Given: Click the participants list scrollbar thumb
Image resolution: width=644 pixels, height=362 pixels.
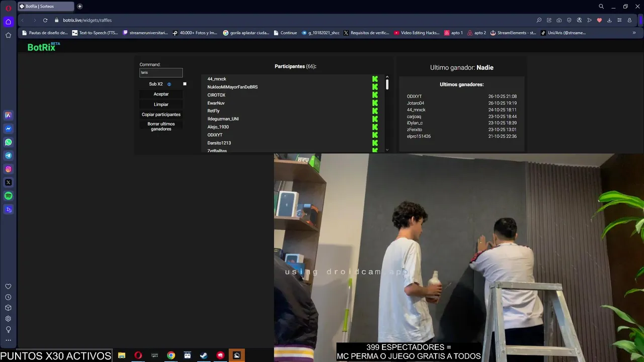Looking at the screenshot, I should (x=387, y=84).
